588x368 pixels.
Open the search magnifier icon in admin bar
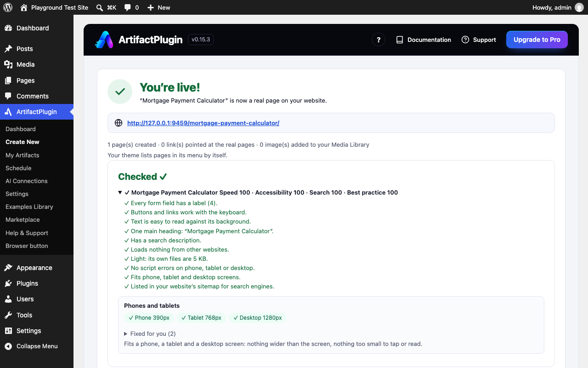coord(100,7)
